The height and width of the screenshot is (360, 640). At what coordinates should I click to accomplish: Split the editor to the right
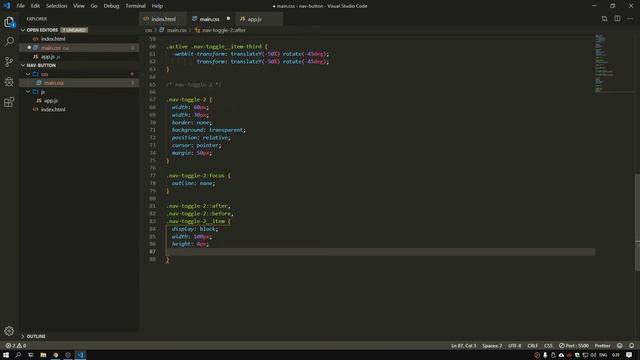617,19
